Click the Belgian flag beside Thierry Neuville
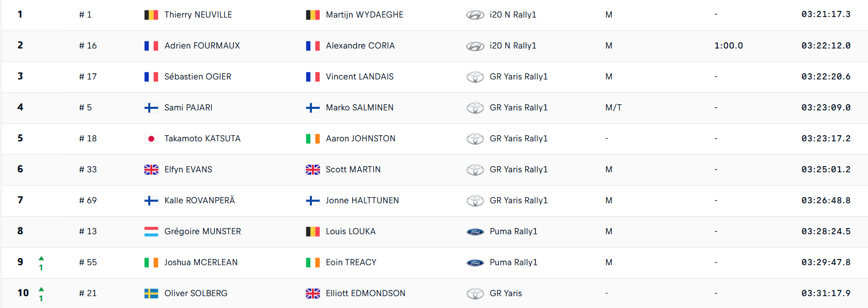The image size is (868, 308). pos(151,15)
